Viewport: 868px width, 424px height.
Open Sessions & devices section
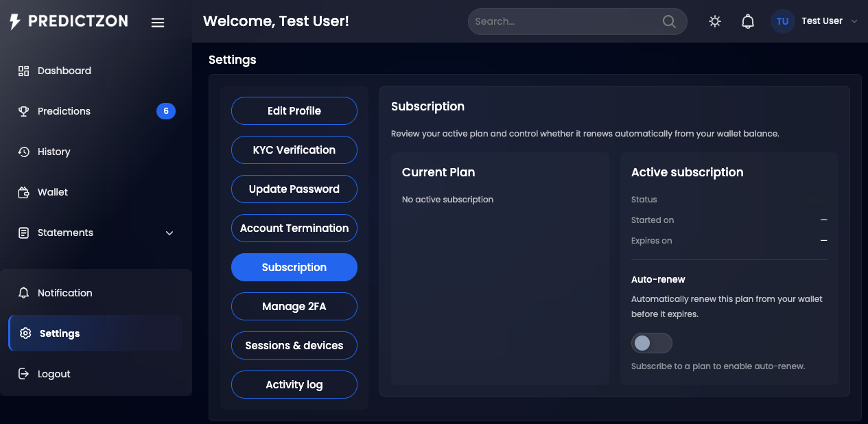294,346
